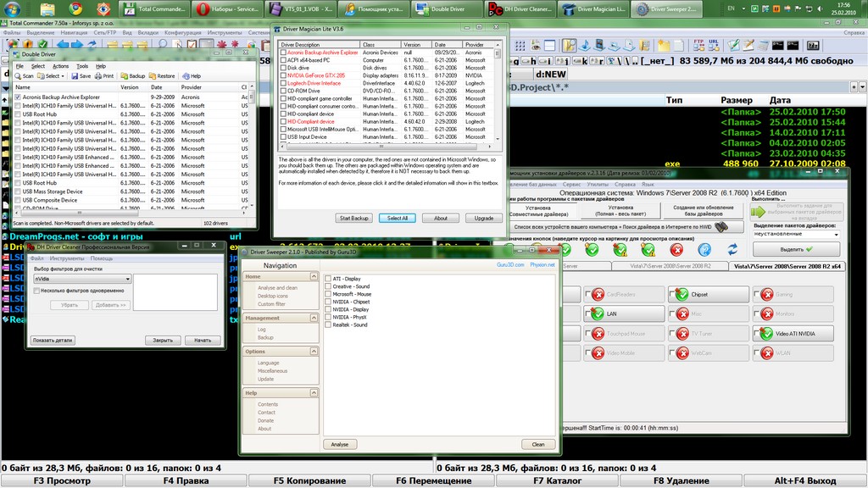Click the Save icon in Double Driver toolbar
The height and width of the screenshot is (488, 868).
tap(75, 76)
